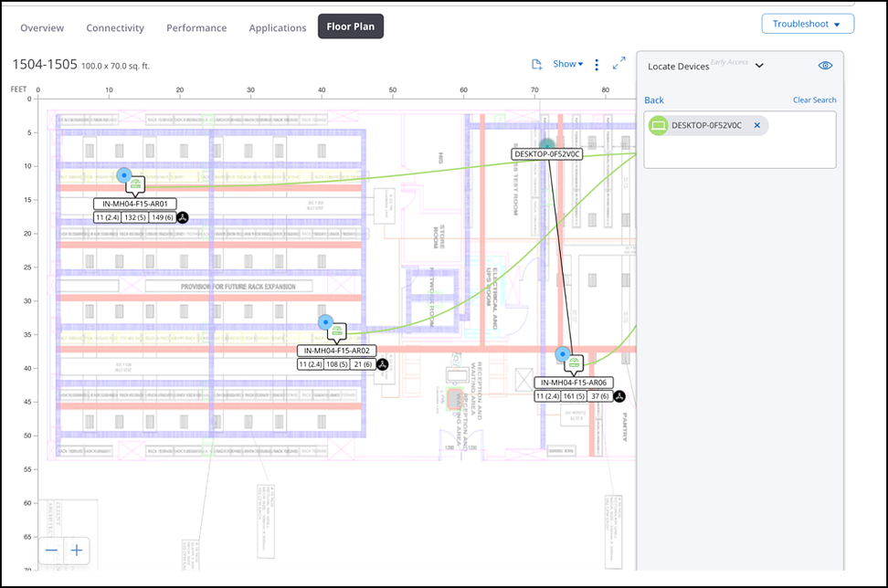This screenshot has height=588, width=888.
Task: Expand the Locate Devices chevron
Action: (759, 66)
